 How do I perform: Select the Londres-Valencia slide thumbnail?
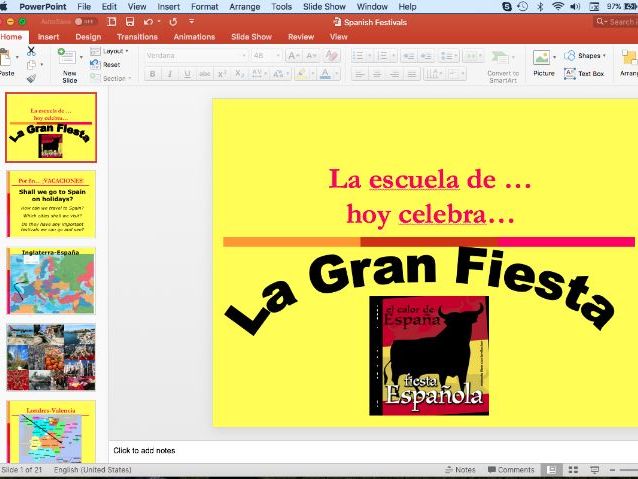(x=51, y=431)
